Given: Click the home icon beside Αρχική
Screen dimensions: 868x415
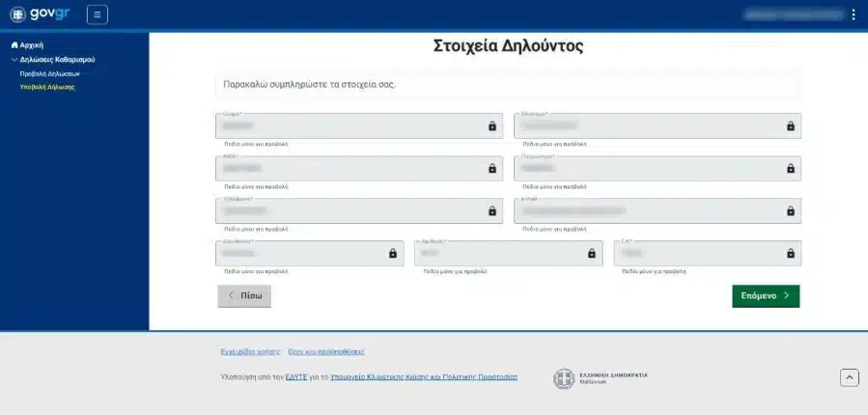Looking at the screenshot, I should point(14,45).
